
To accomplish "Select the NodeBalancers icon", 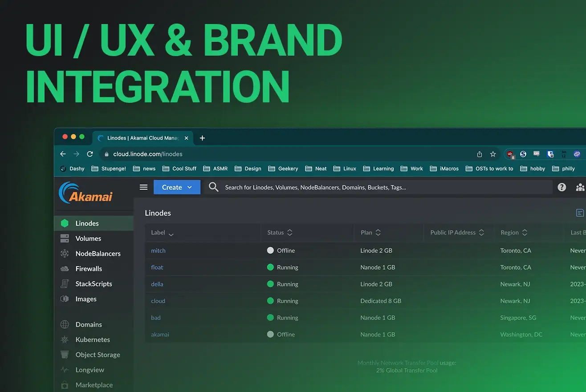I will [65, 254].
